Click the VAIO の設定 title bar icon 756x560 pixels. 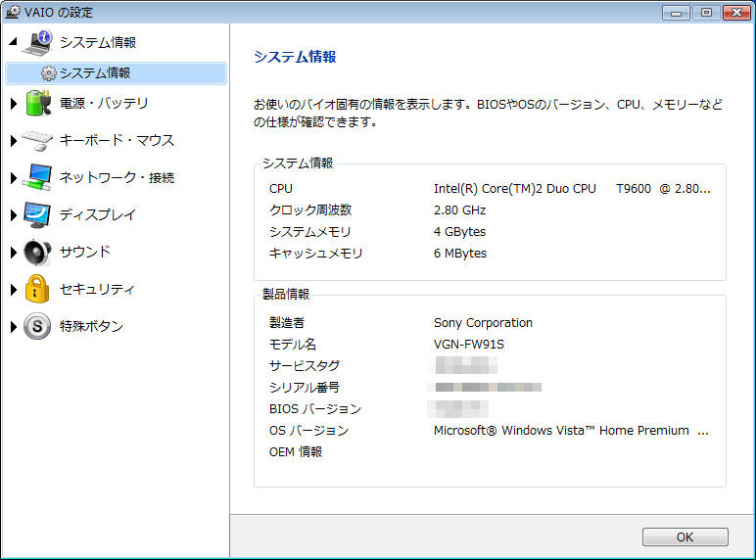point(13,12)
